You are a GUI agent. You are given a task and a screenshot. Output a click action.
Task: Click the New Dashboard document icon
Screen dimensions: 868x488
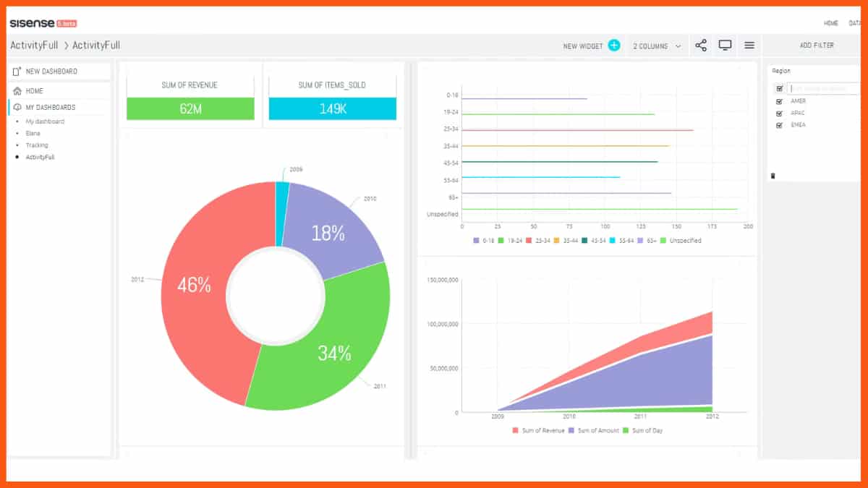coord(17,72)
